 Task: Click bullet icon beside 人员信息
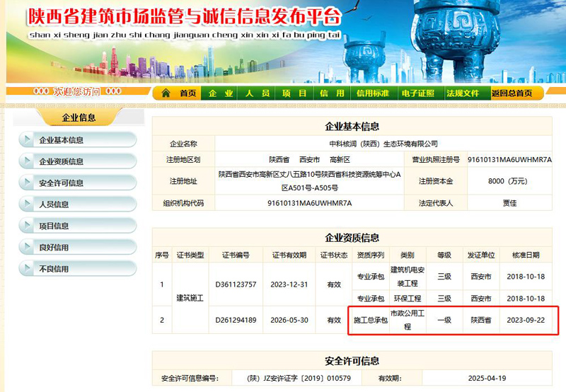28,204
